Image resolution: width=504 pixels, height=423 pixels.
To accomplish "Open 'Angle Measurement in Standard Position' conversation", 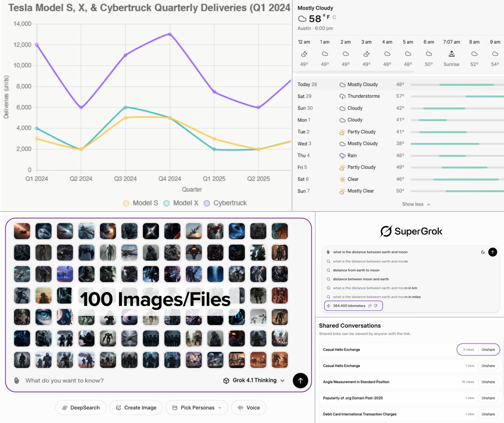I will pos(356,382).
